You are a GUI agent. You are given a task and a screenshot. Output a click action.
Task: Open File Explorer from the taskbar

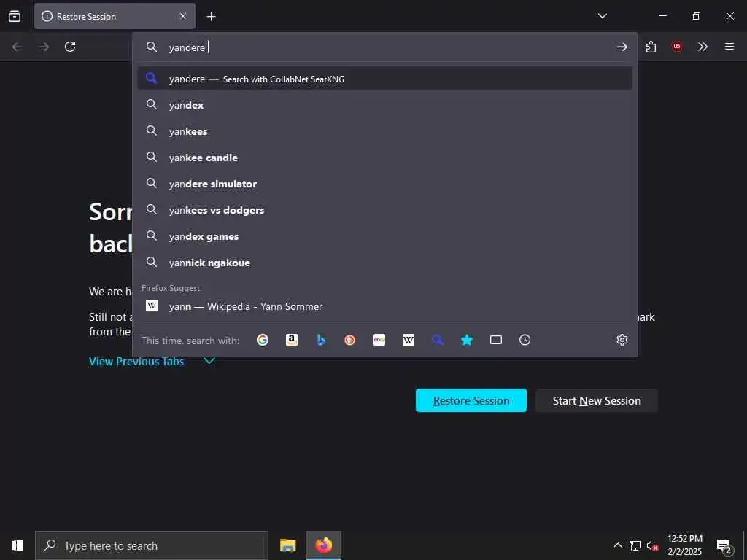click(287, 545)
